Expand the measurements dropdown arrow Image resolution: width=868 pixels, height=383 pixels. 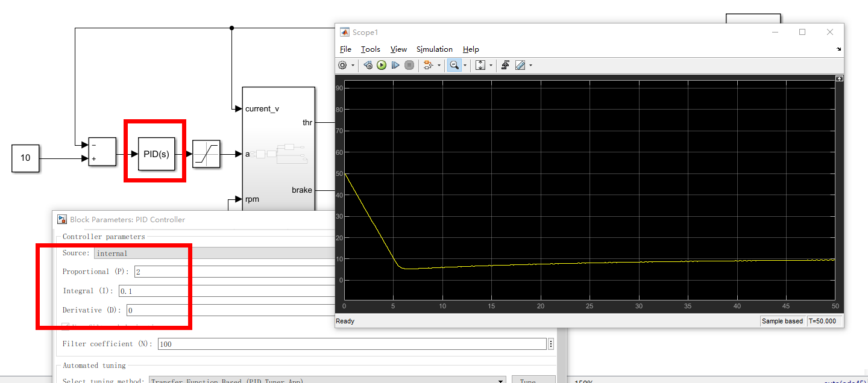coord(530,65)
